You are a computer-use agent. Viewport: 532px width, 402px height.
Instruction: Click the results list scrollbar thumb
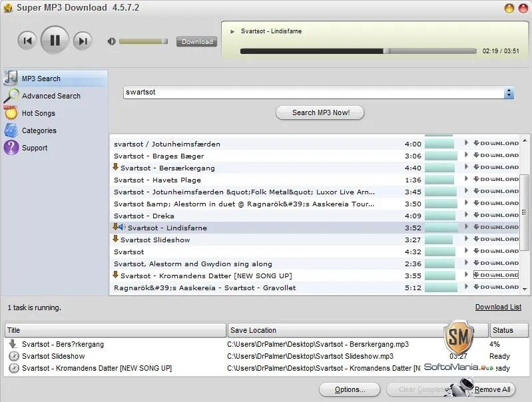[525, 213]
